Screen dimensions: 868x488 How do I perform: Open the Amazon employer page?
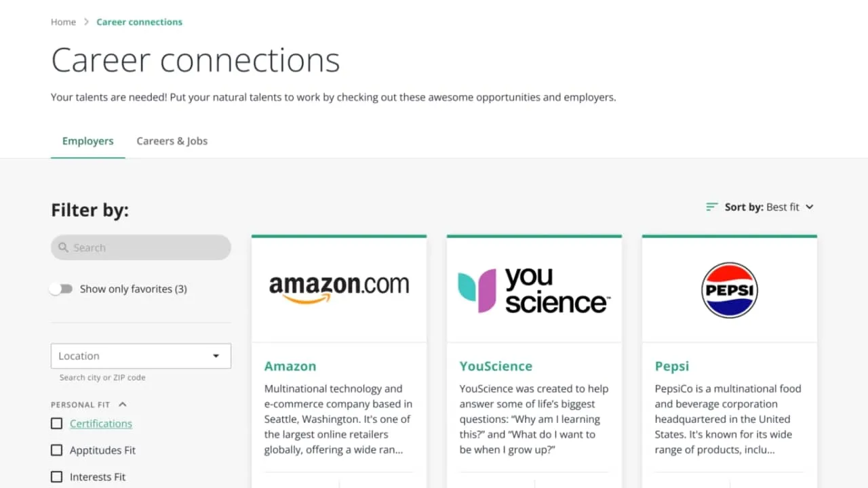[x=290, y=365]
